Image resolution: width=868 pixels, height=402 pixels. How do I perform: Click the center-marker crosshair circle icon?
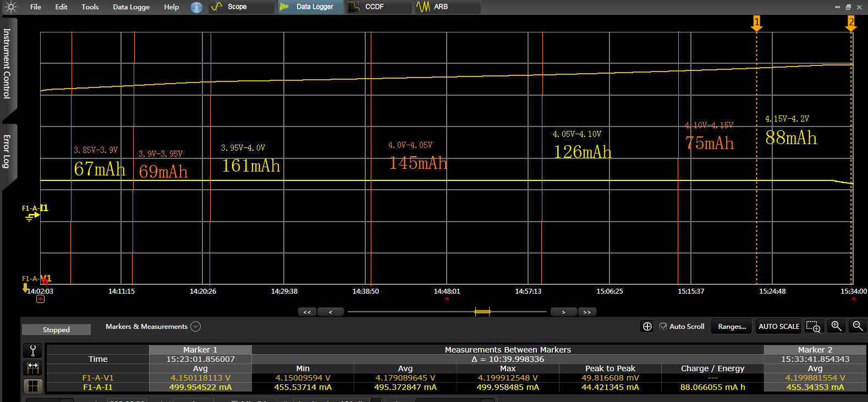[647, 327]
